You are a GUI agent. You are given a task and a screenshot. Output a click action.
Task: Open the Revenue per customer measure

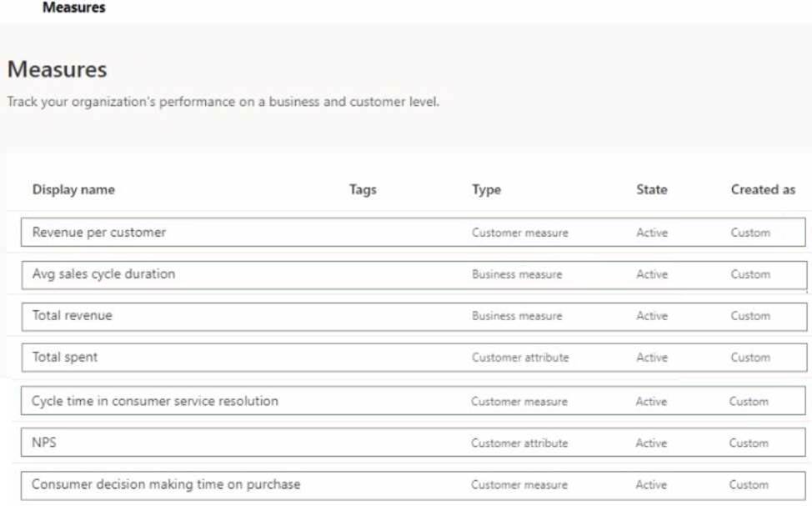(99, 233)
